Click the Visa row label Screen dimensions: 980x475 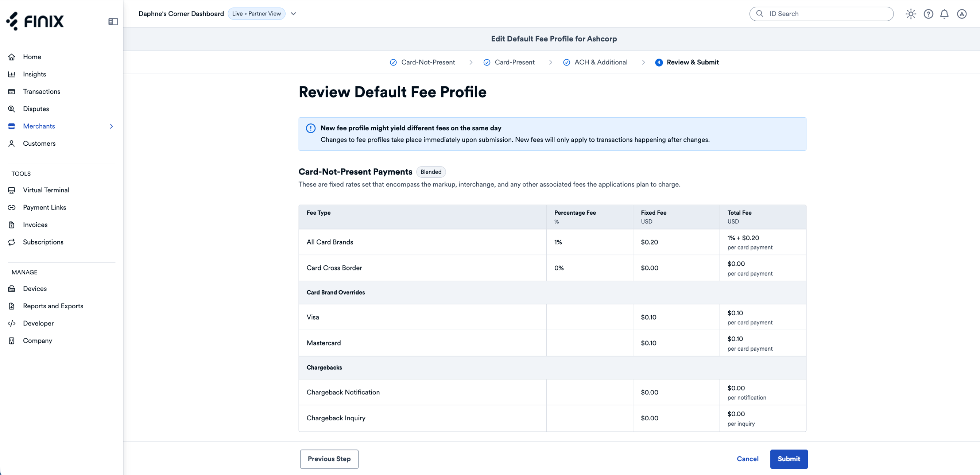(x=313, y=317)
